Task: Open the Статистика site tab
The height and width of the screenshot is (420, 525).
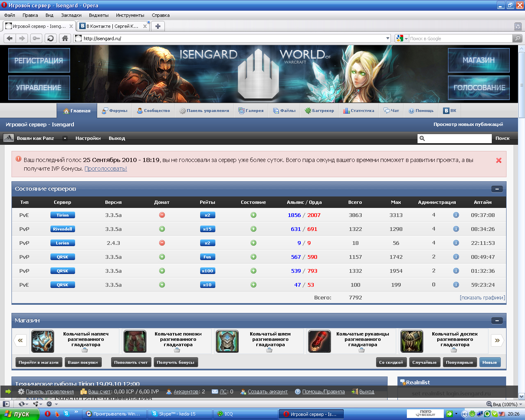Action: [359, 111]
